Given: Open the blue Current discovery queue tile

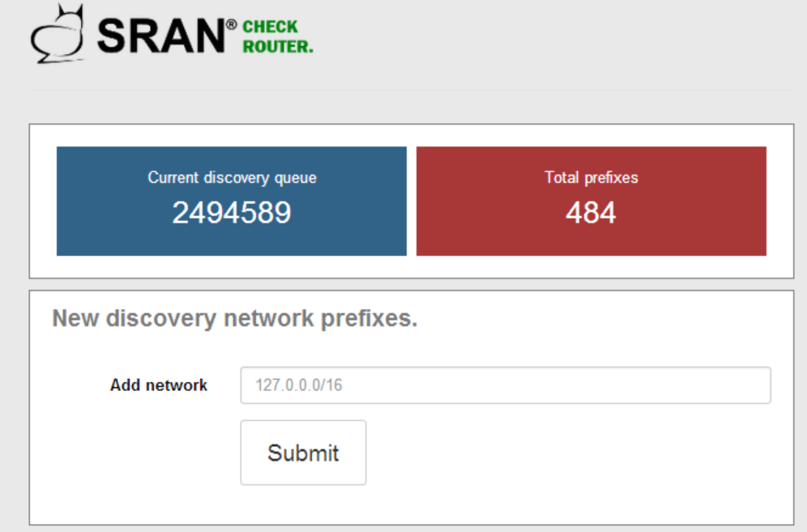Looking at the screenshot, I should (x=232, y=201).
